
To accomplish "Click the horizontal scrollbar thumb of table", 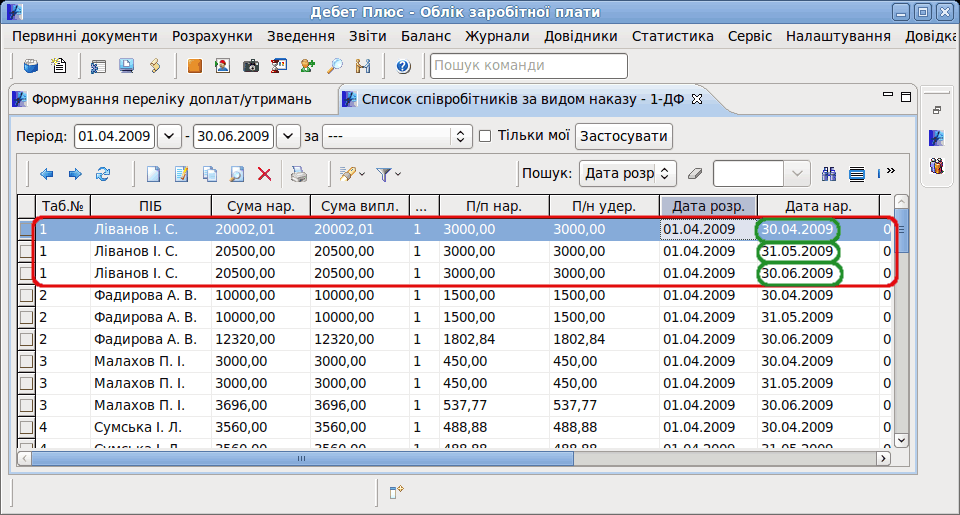I will tap(302, 458).
